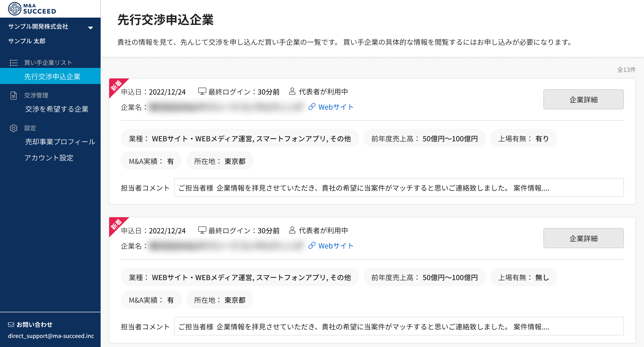644x347 pixels.
Task: Open 売却事業プロフィール menu item
Action: [x=60, y=142]
